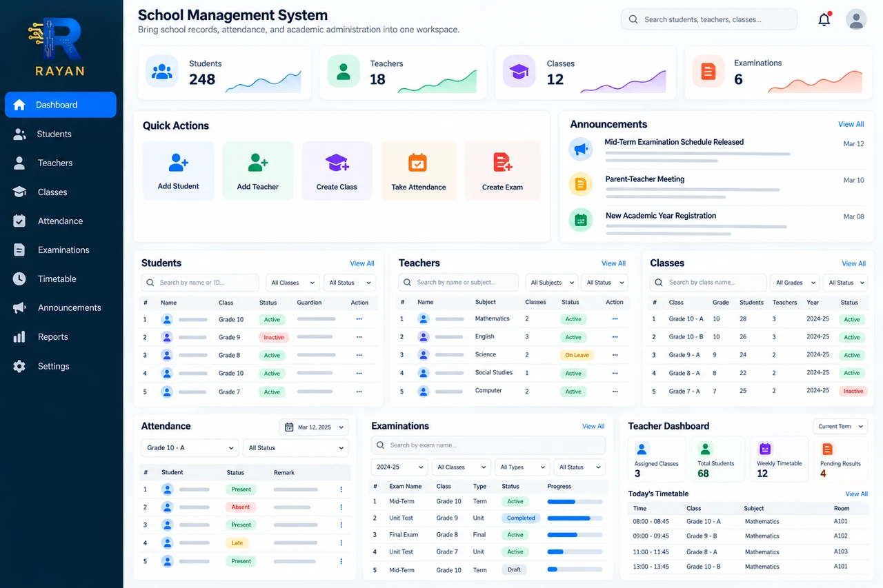Click View All in Today's Timetable
Viewport: 883px width, 588px height.
pos(856,494)
